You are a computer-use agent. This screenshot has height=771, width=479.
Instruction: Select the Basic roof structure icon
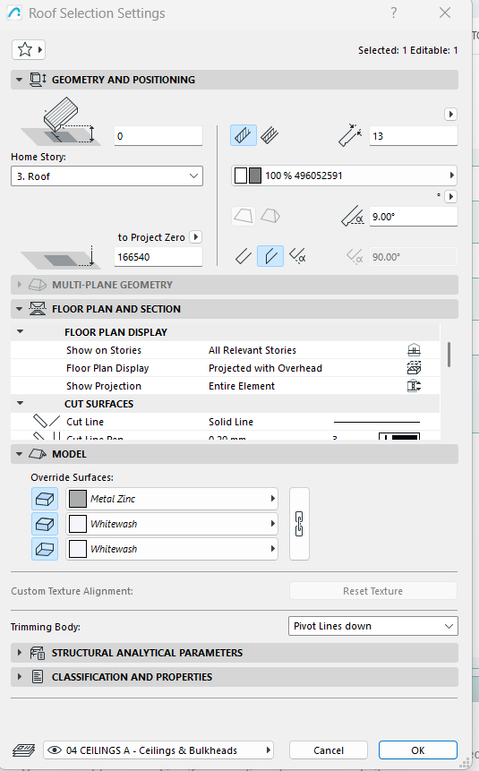point(243,135)
